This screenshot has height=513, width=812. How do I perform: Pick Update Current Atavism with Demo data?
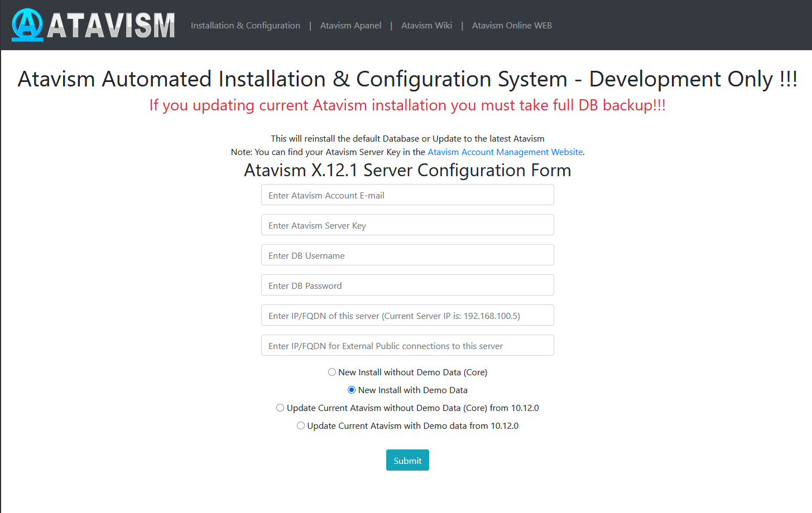301,425
